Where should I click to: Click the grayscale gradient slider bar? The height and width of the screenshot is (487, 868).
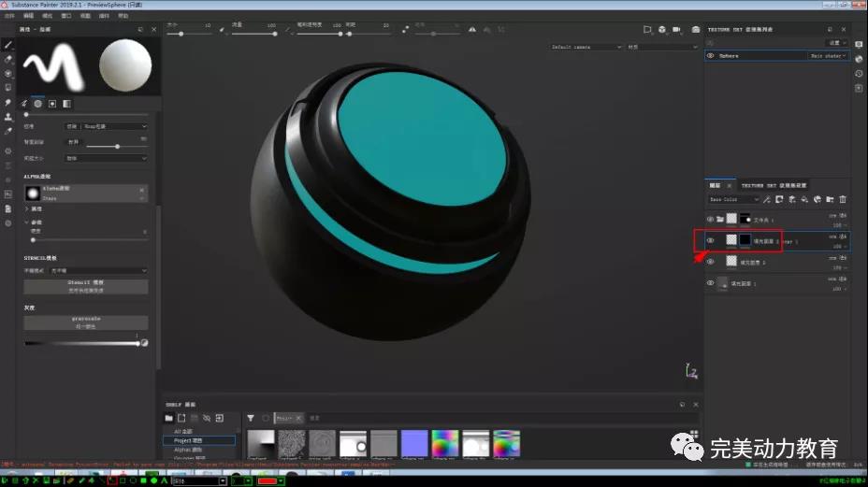(82, 344)
